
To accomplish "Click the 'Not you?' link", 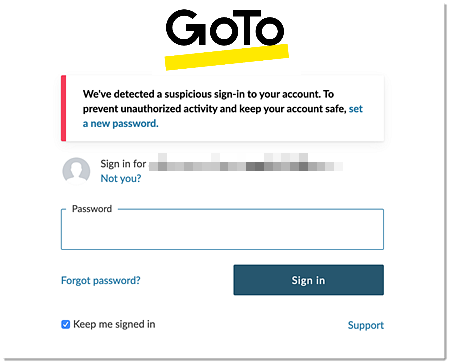I will pos(121,179).
